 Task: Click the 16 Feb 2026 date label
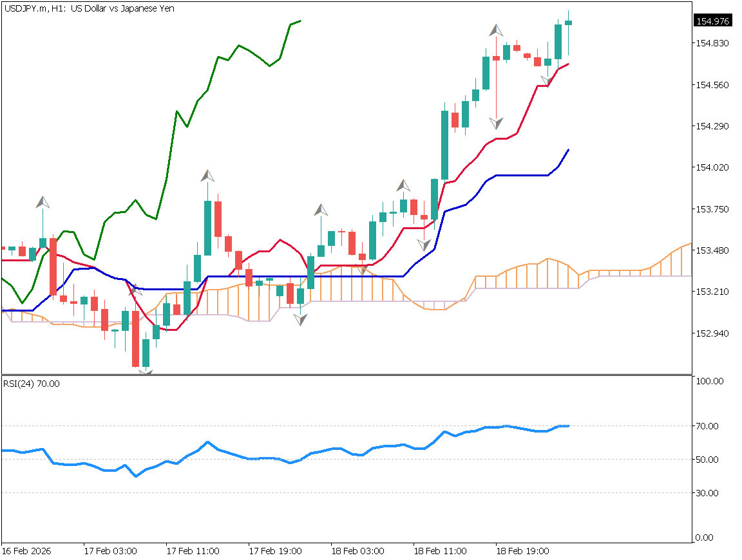[x=26, y=551]
